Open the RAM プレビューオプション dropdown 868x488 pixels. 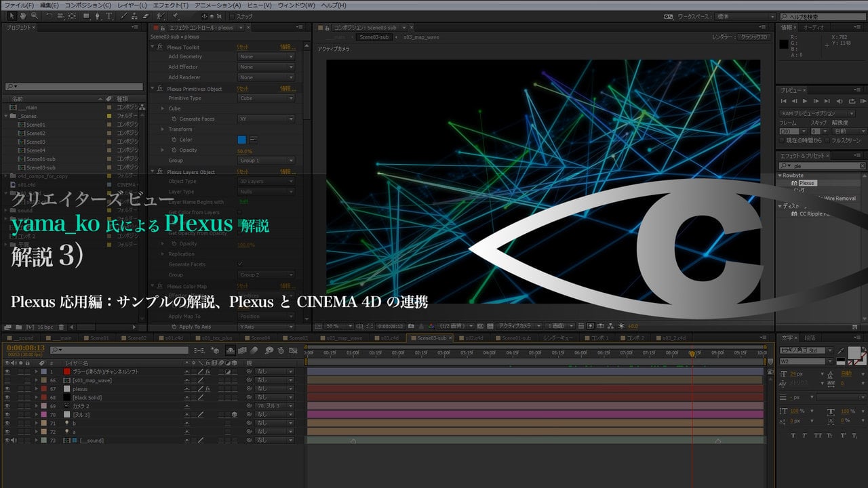click(x=817, y=114)
